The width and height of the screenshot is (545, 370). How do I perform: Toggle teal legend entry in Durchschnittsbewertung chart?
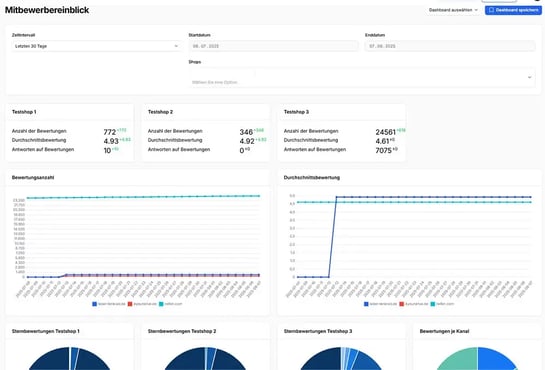pyautogui.click(x=442, y=304)
